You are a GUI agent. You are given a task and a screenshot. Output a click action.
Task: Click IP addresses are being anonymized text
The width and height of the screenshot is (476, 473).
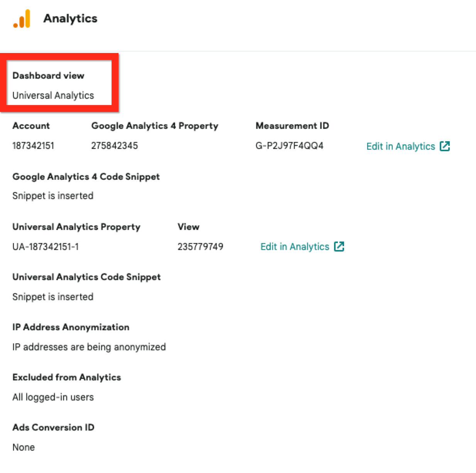click(89, 347)
